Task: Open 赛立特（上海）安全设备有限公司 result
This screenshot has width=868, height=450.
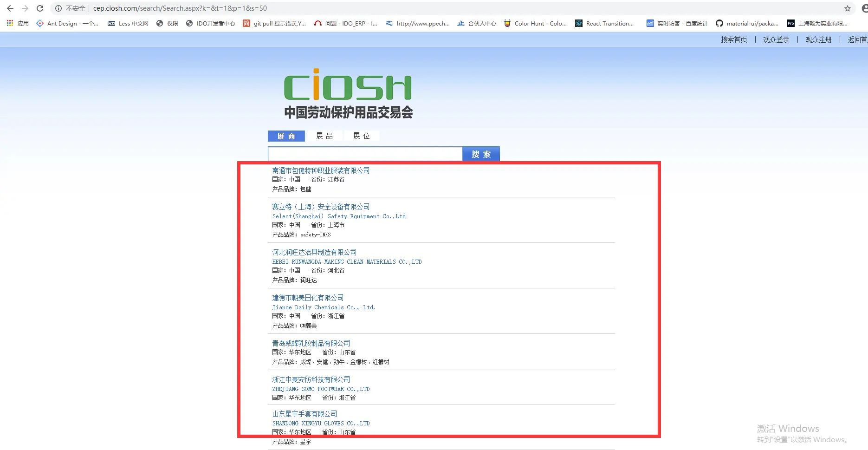Action: coord(321,207)
